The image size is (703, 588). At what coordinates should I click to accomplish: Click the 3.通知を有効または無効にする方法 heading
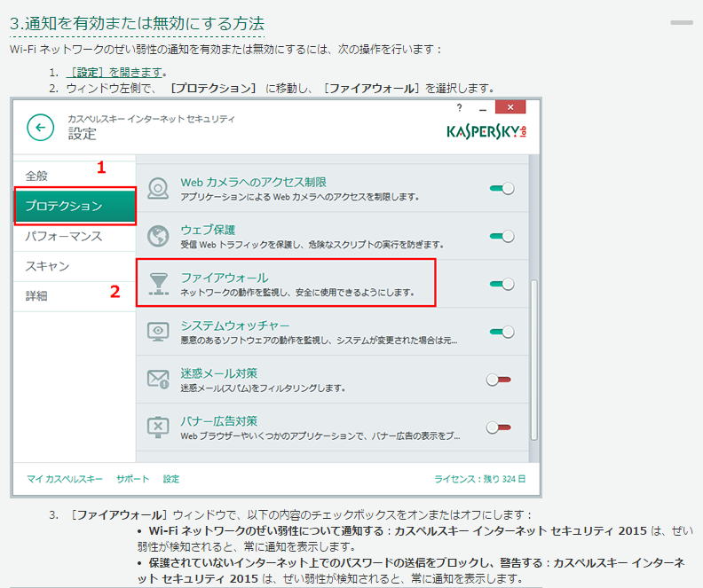point(138,23)
